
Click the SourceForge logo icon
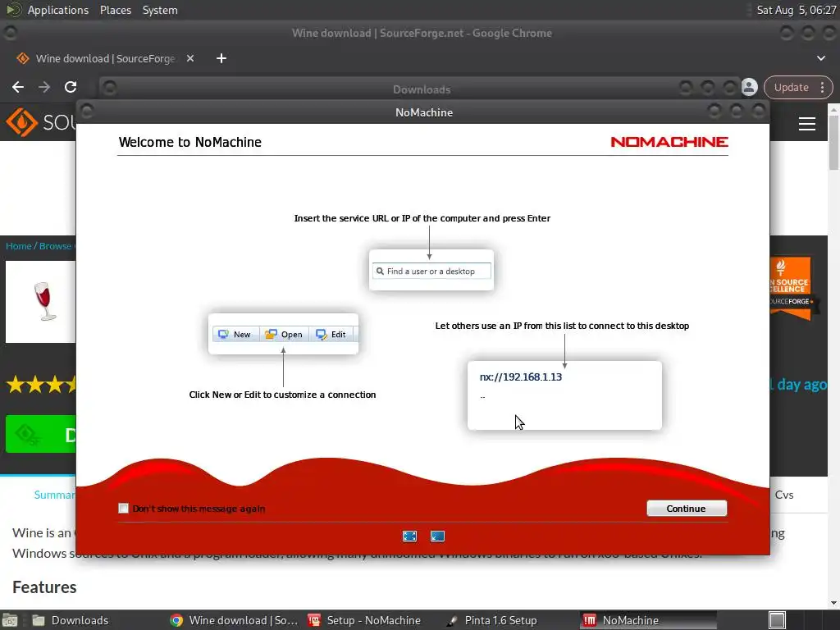click(21, 123)
